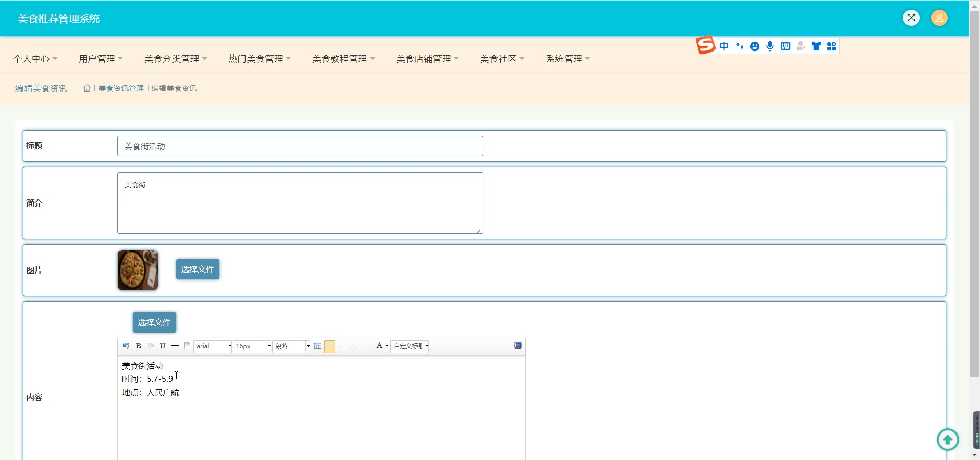Select right text alignment
The image size is (980, 460).
tap(342, 346)
